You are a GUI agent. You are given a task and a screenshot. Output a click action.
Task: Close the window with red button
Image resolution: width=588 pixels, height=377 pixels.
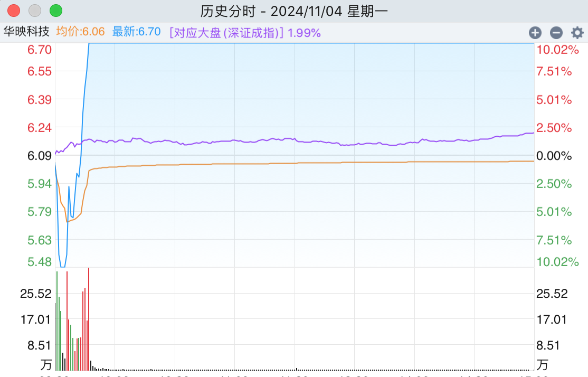(x=14, y=11)
